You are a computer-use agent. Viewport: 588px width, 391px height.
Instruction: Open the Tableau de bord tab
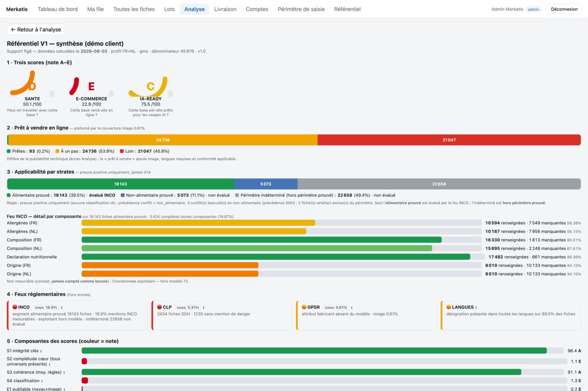pyautogui.click(x=58, y=9)
